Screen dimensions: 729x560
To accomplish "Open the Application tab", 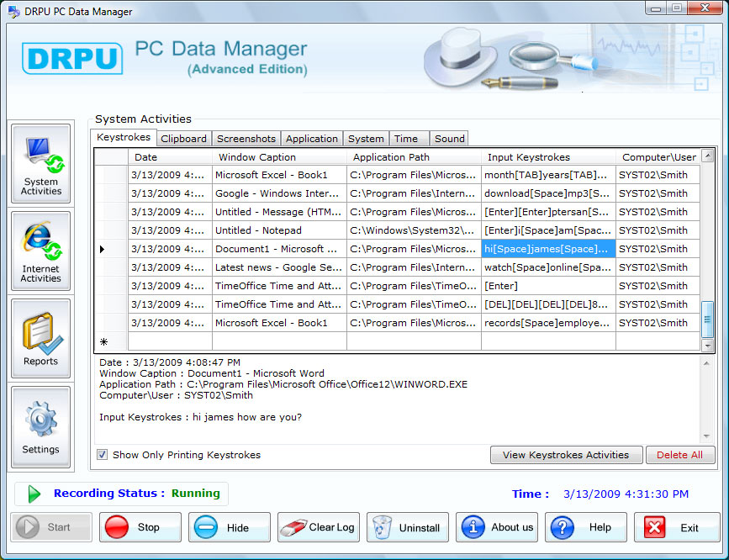I will [311, 138].
